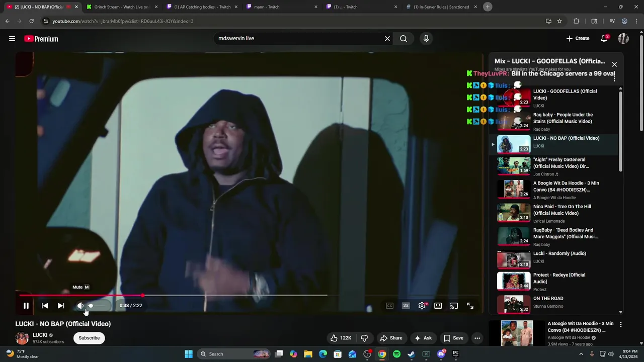Screen dimensions: 644x362
Task: Show hidden system tray icons
Action: [x=581, y=354]
